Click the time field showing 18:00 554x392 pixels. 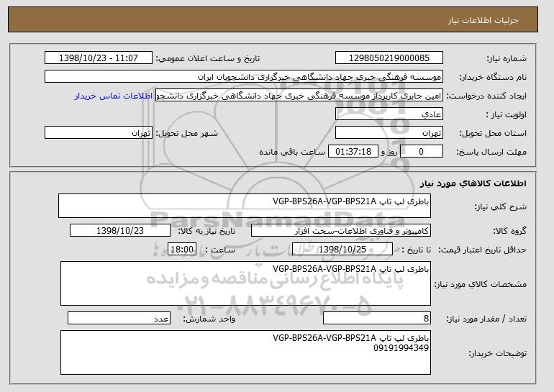[181, 250]
